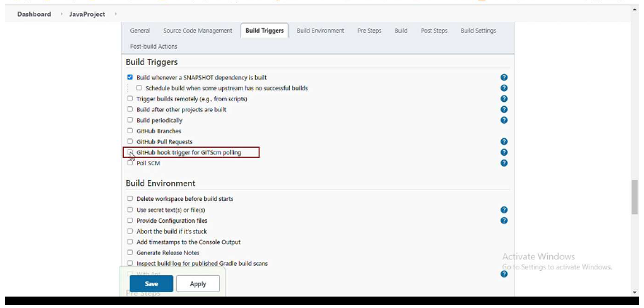Click the page vertical scrollbar thumb
The image size is (644, 308).
[635, 197]
